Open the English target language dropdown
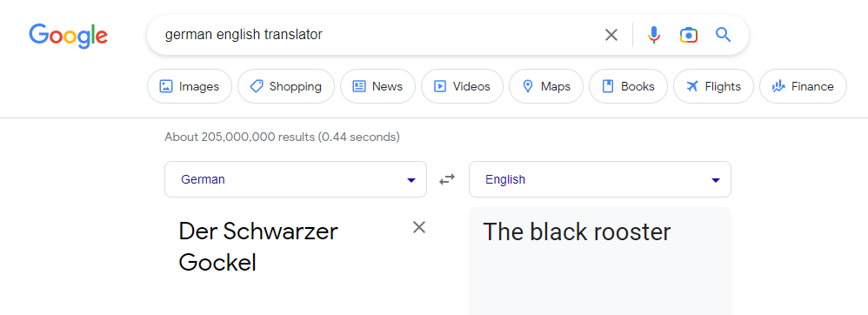Screen dimensions: 868x315 [x=600, y=179]
